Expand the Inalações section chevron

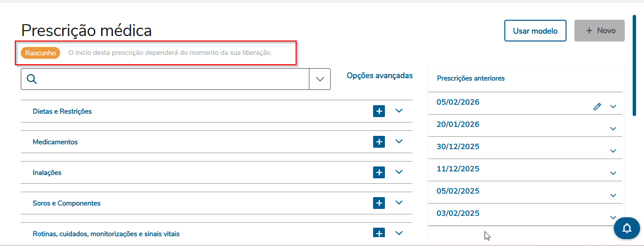pos(399,172)
